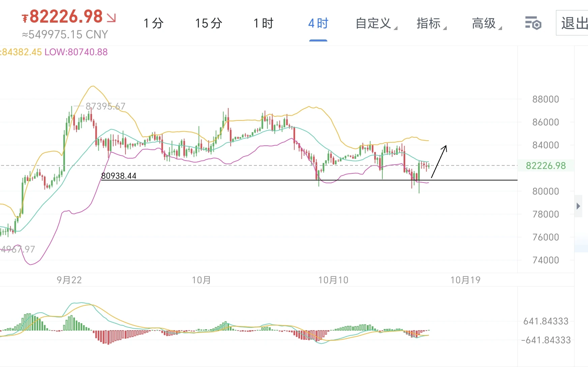
Task: Click the -641.84333 MACD axis value
Action: point(546,340)
